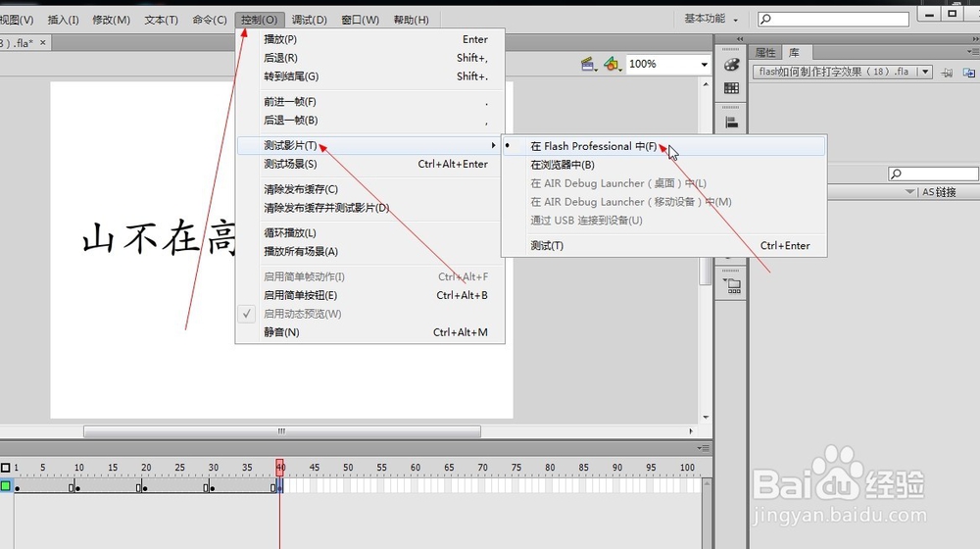Image resolution: width=980 pixels, height=549 pixels.
Task: Click sort arrow beside AS链接 column
Action: (x=910, y=192)
